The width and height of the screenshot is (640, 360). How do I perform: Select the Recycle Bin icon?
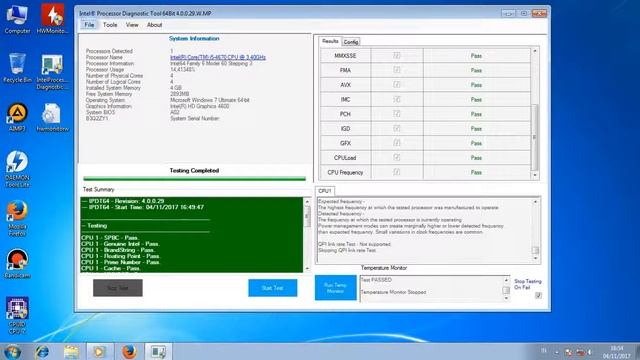tap(17, 68)
